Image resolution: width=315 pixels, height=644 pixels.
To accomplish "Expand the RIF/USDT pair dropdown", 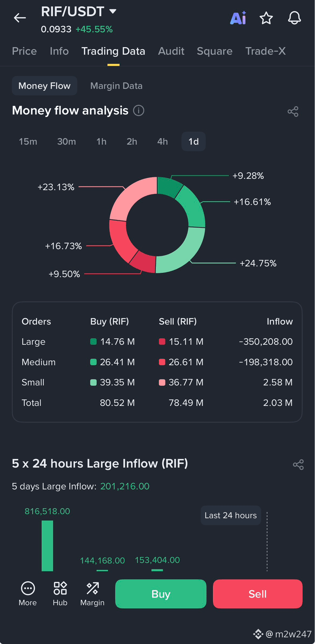I will (x=113, y=11).
